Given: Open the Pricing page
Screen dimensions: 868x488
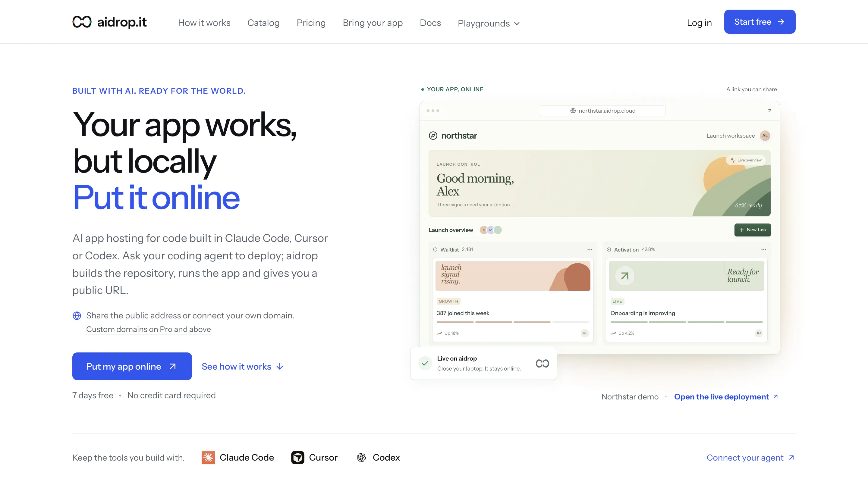Looking at the screenshot, I should [311, 23].
